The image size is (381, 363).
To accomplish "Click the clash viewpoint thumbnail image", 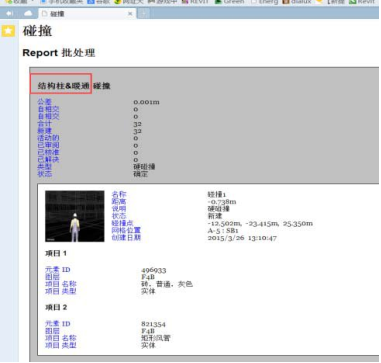I will 75,216.
